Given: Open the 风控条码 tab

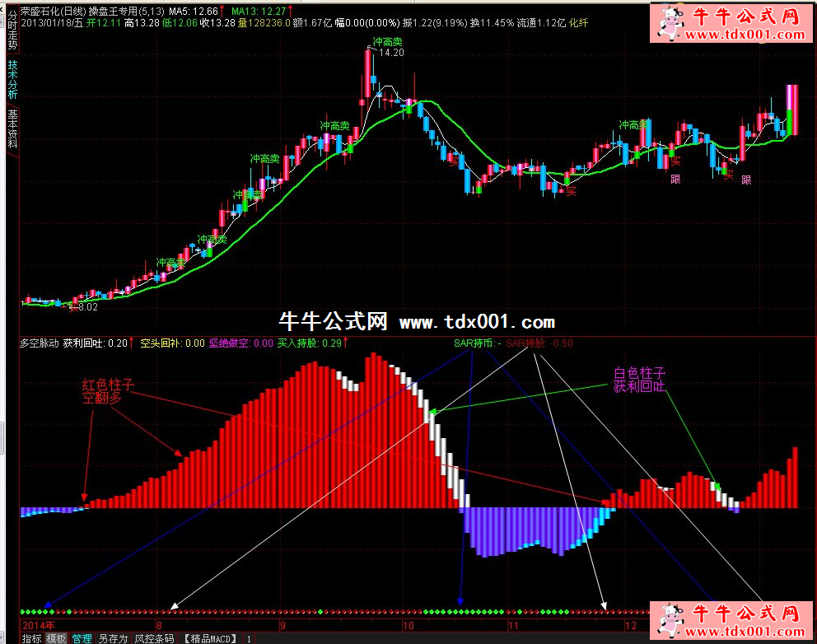Looking at the screenshot, I should coord(154,638).
